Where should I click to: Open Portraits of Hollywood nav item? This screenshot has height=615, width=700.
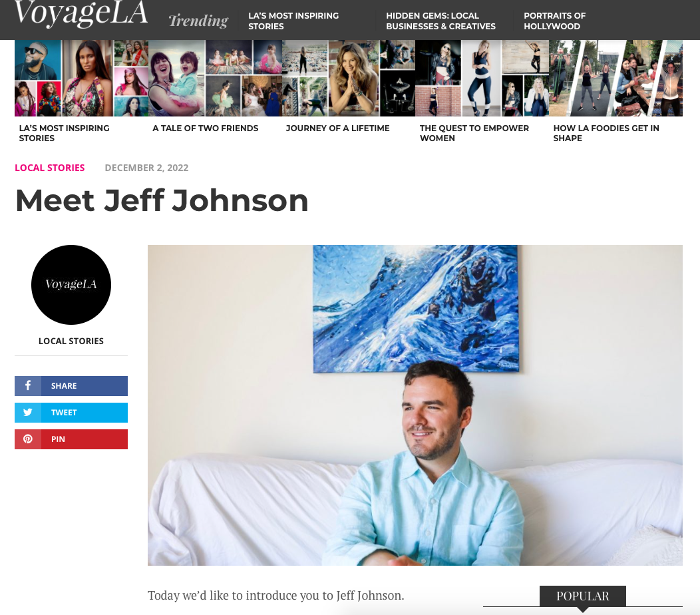pos(554,21)
